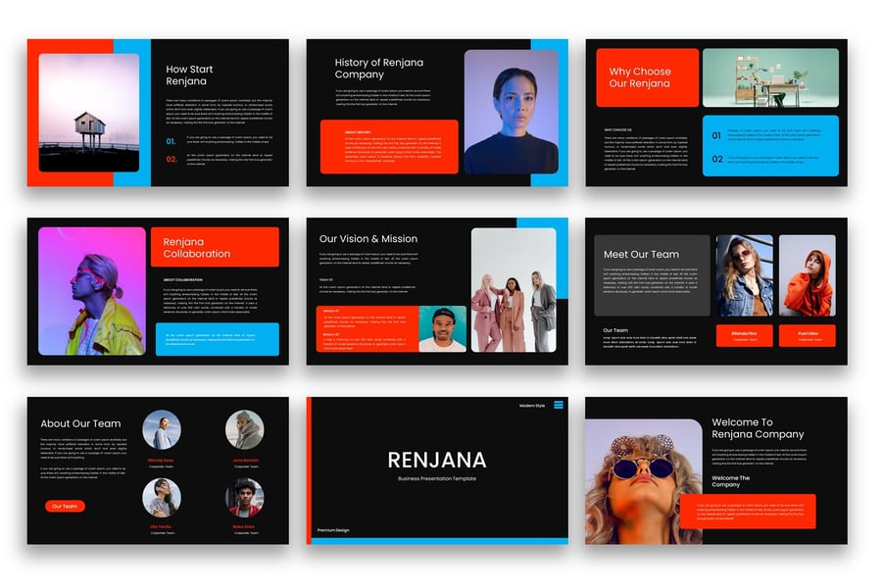Select the bottom-left circular team avatar
The image size is (882, 588).
click(x=161, y=497)
